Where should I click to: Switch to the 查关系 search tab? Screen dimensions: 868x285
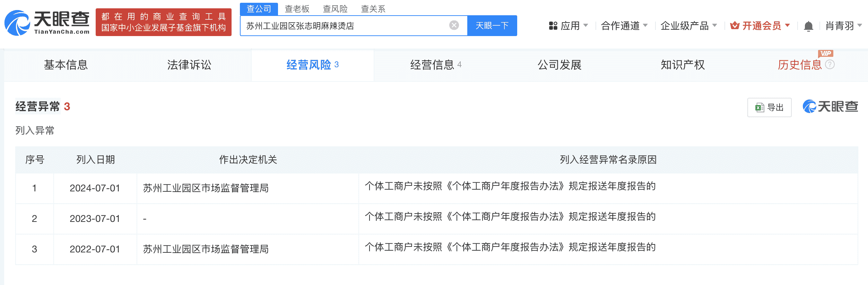pos(373,9)
